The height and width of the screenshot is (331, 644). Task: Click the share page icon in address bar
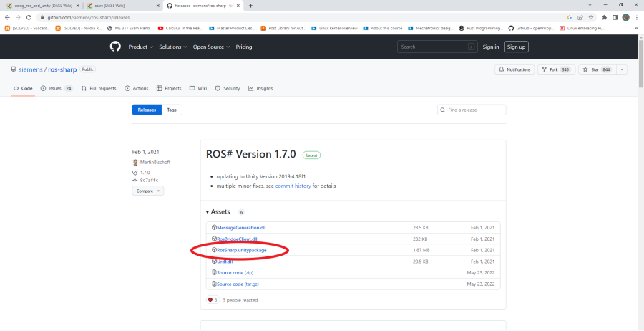tap(580, 18)
